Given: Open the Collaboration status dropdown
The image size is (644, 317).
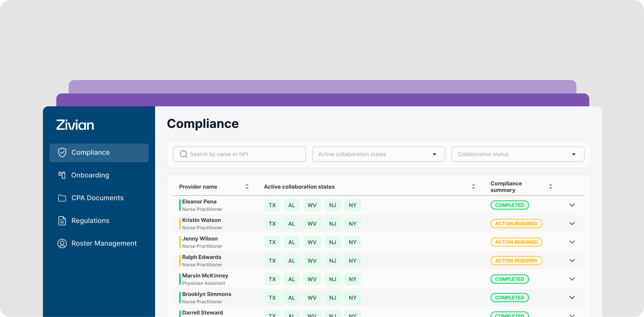Looking at the screenshot, I should pyautogui.click(x=518, y=154).
